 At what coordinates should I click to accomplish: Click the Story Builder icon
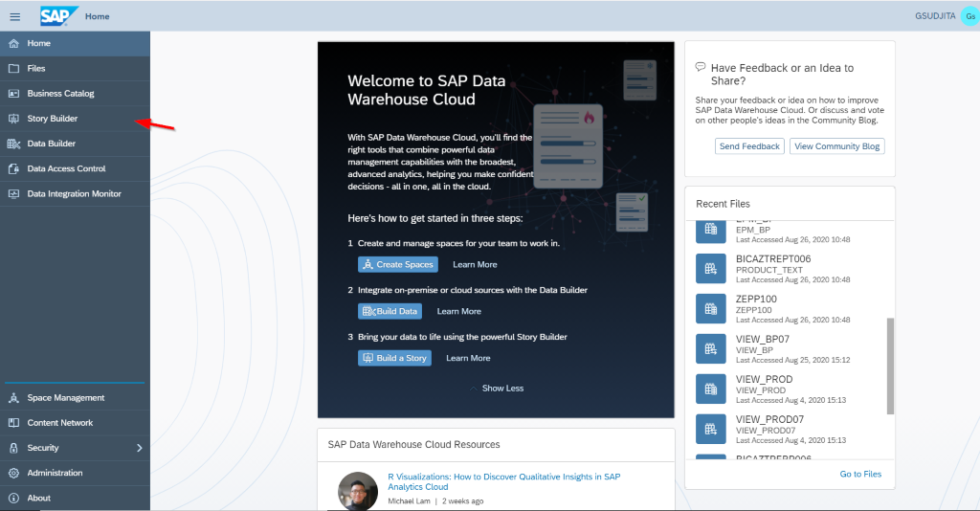(13, 119)
